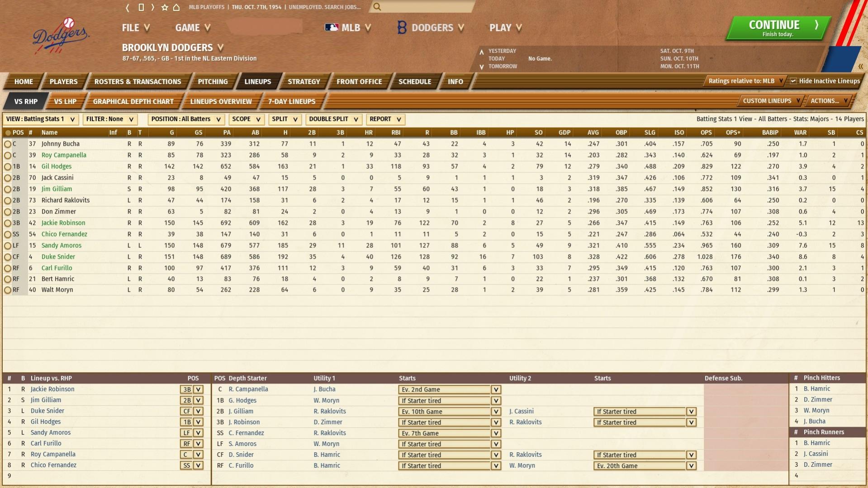Open the GRAPHICAL DEPTH CHART tab

133,101
